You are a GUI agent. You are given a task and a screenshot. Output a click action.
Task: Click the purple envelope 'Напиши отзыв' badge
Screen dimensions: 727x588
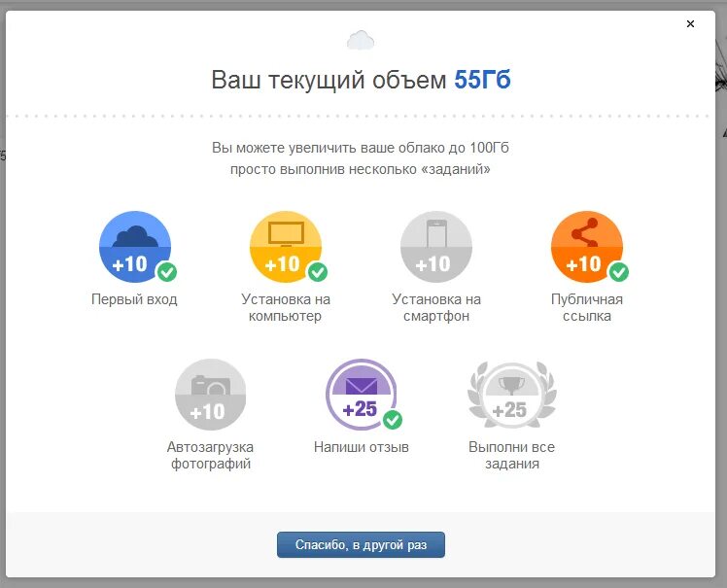pyautogui.click(x=362, y=395)
